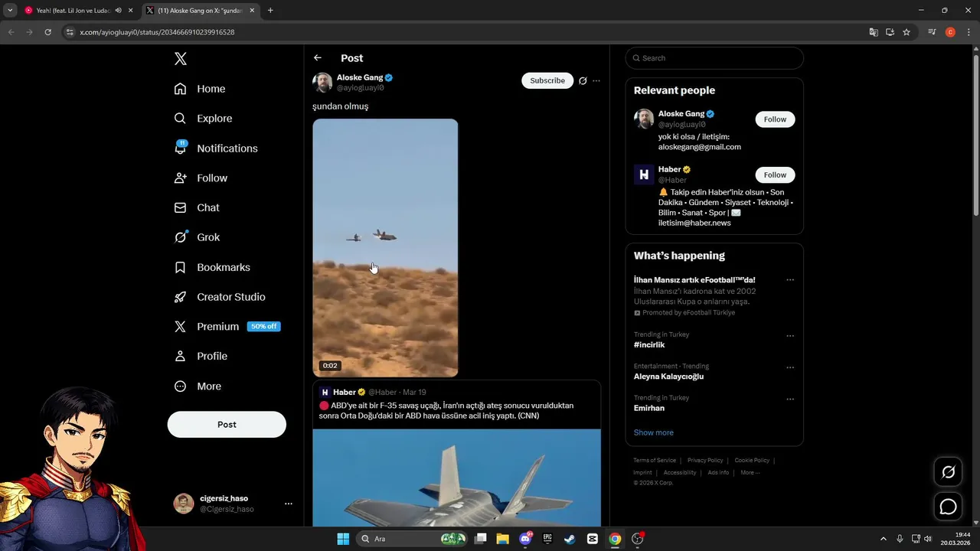Image resolution: width=980 pixels, height=551 pixels.
Task: Open Creator Studio
Action: 220,297
